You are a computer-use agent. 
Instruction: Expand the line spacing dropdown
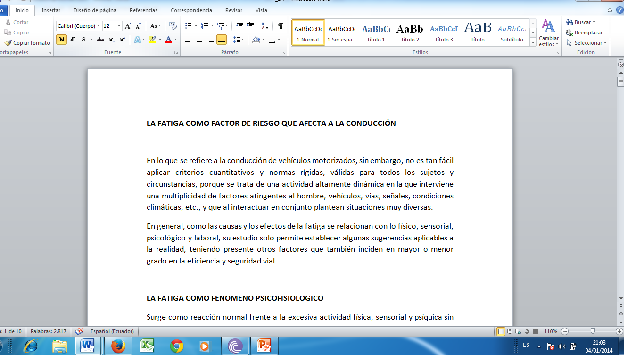pyautogui.click(x=242, y=40)
